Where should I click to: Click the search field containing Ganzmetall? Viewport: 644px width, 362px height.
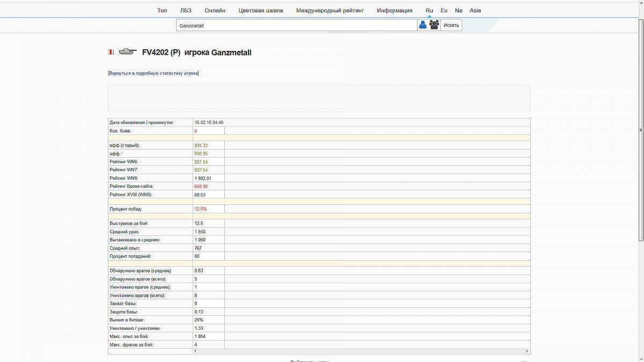coord(296,25)
